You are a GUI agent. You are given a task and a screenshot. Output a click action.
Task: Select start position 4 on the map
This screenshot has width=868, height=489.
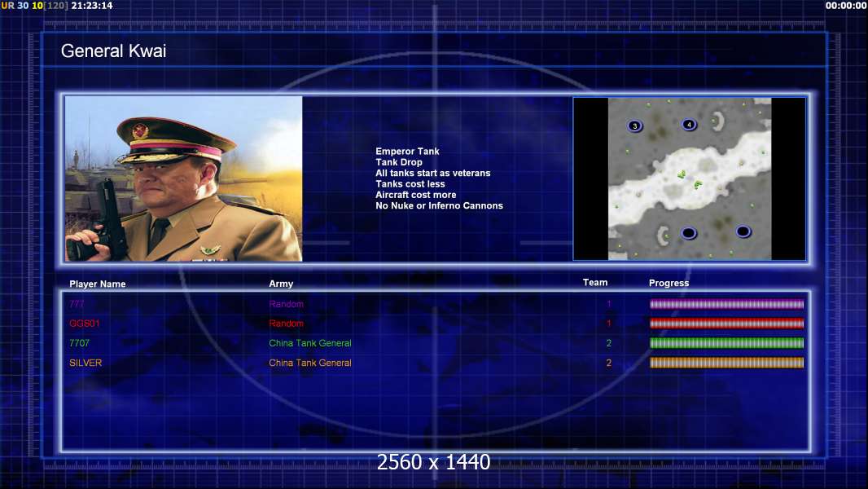(689, 125)
